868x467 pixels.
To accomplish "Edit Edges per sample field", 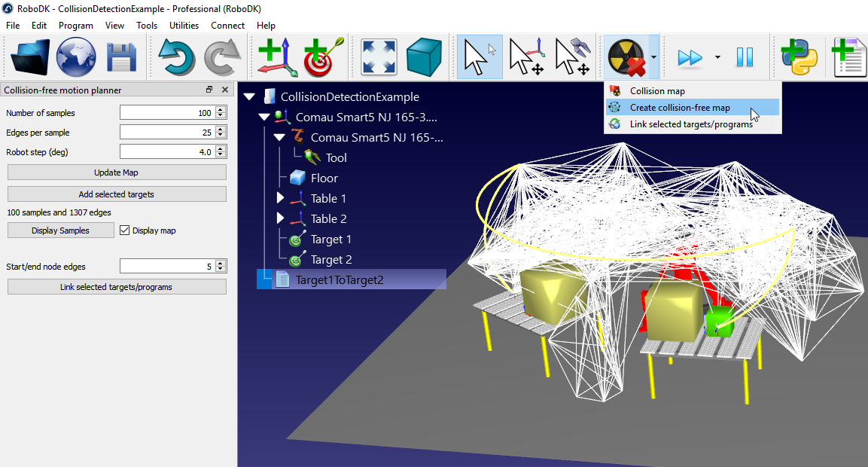I will tap(168, 133).
